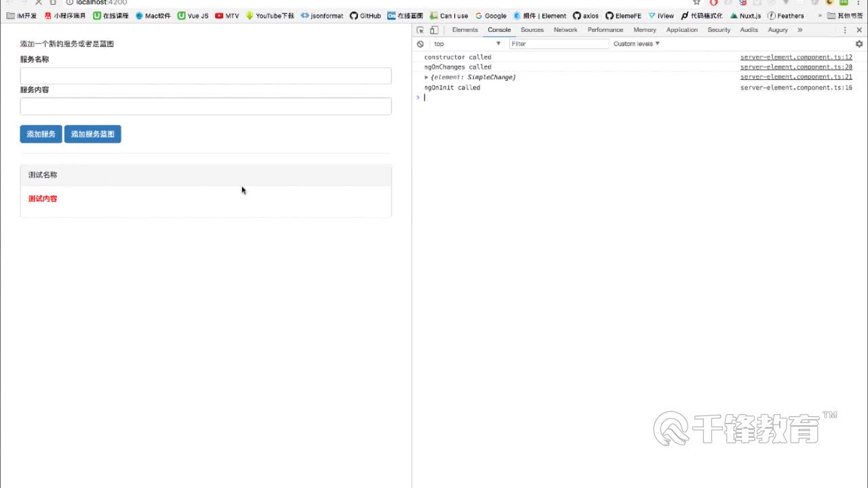Open source link server-element.component.ts:20
868x488 pixels.
796,67
